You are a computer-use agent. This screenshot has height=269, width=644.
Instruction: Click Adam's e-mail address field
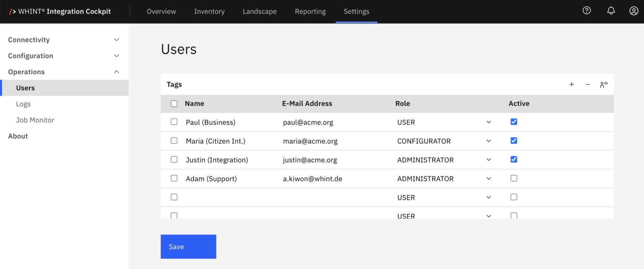[x=312, y=178]
